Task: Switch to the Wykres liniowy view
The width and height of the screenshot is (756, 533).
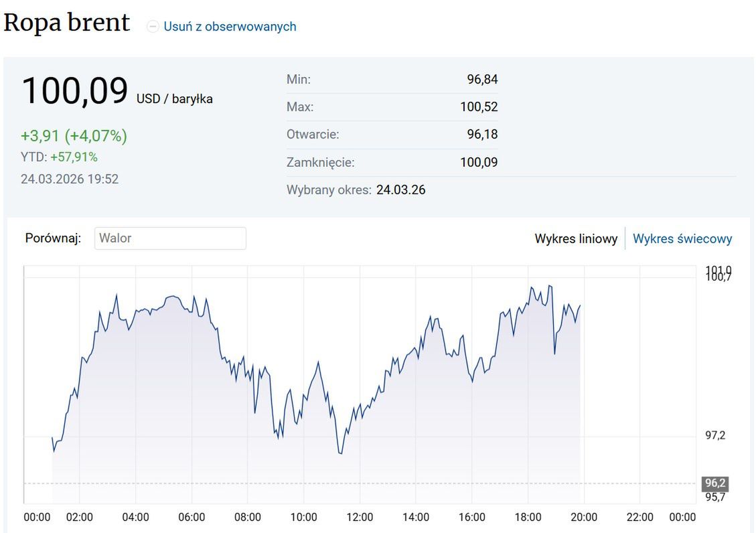Action: 577,238
